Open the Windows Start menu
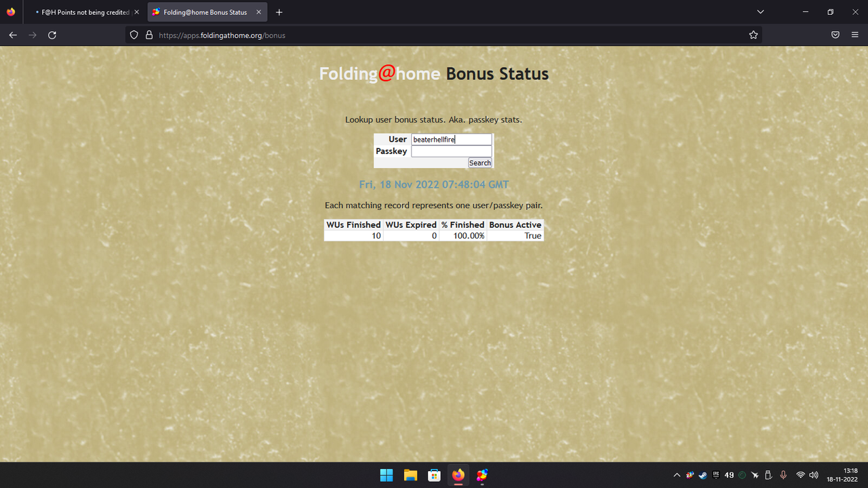Viewport: 868px width, 488px height. click(387, 475)
